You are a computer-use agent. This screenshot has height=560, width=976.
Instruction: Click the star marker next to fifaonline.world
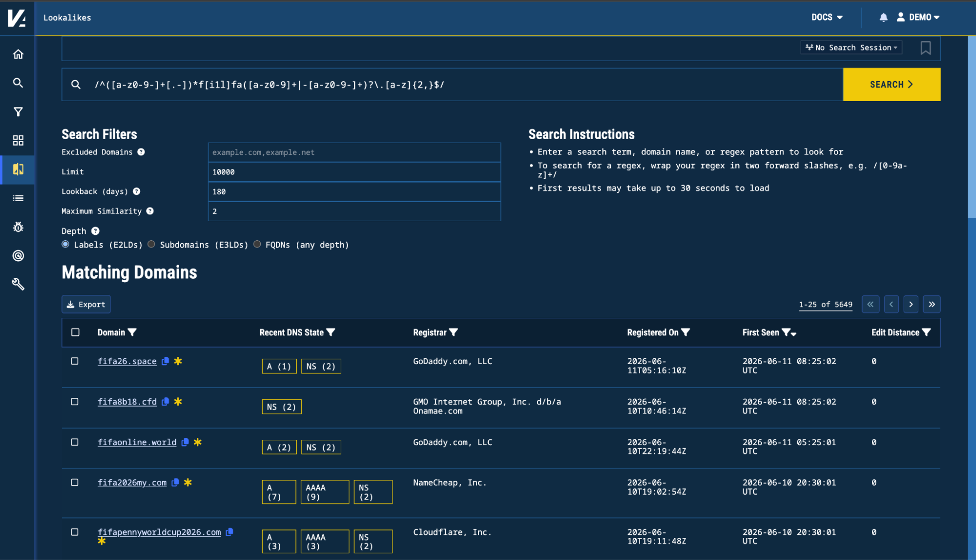(198, 442)
